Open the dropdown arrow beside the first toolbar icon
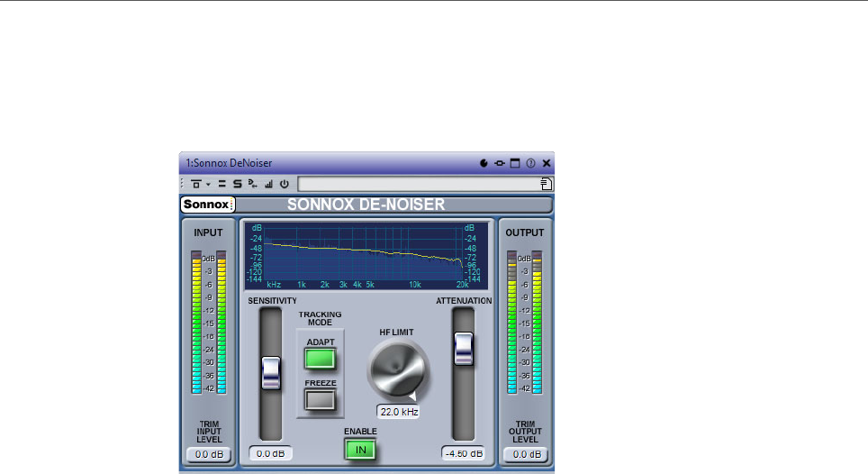The height and width of the screenshot is (474, 868). point(208,184)
